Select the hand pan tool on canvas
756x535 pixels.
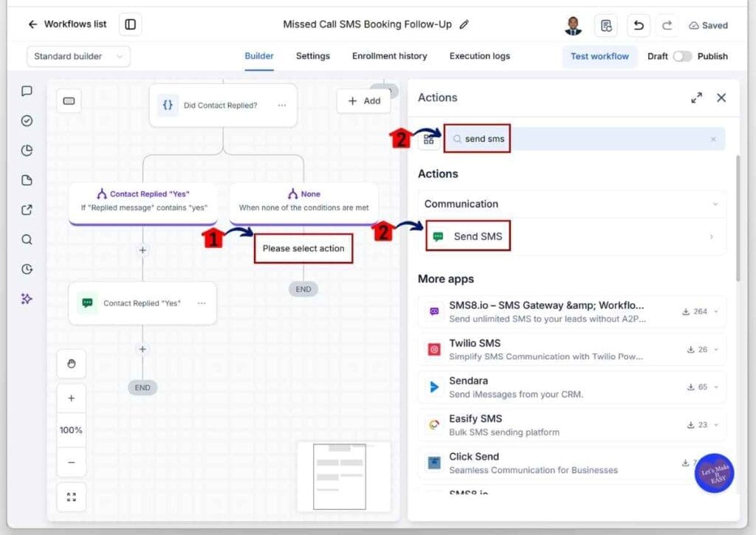(x=72, y=363)
